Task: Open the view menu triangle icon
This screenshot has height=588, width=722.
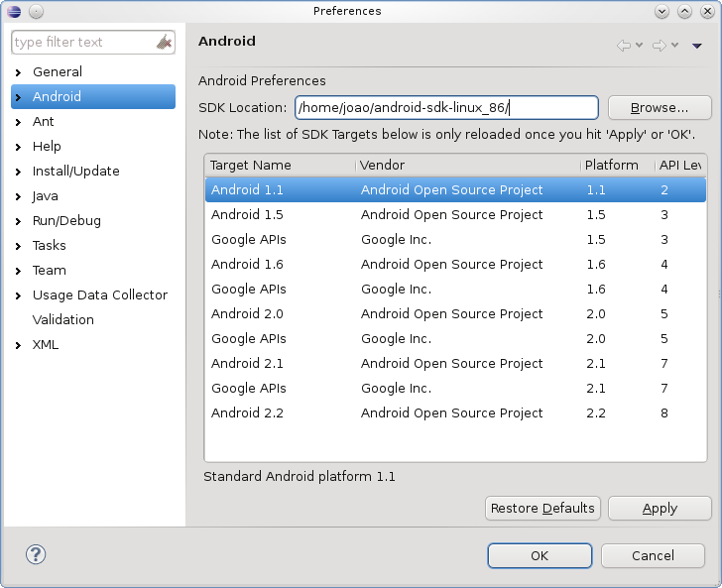Action: click(x=697, y=46)
